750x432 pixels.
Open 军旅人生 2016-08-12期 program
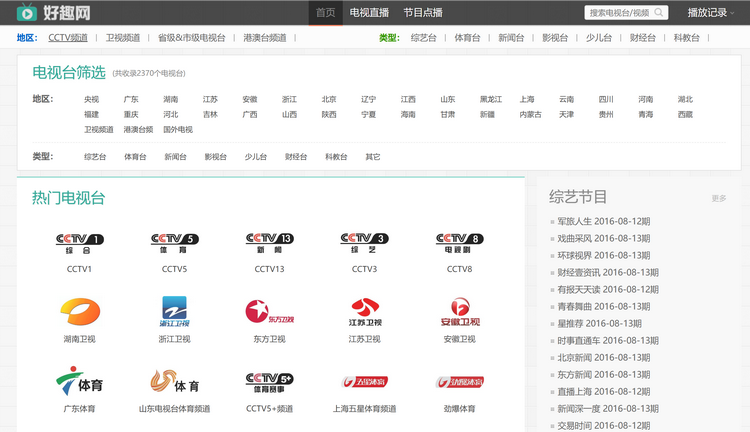click(603, 221)
